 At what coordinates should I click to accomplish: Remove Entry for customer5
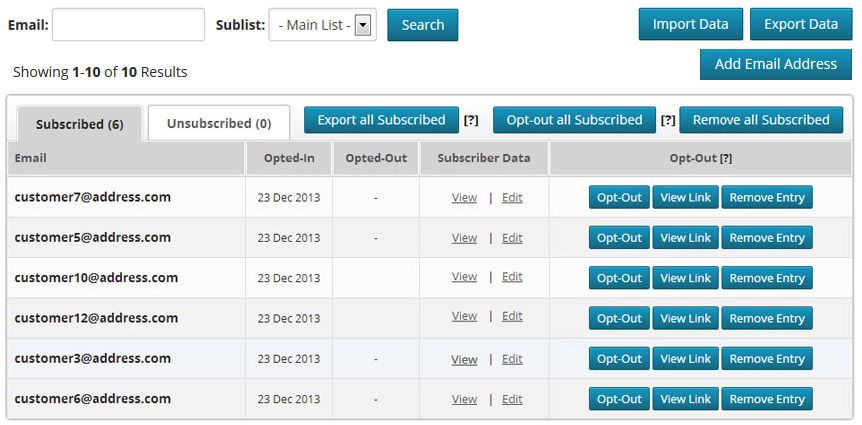coord(767,238)
